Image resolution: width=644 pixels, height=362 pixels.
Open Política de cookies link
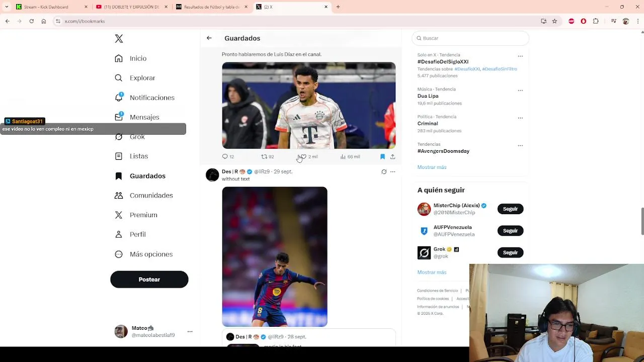[x=433, y=299]
